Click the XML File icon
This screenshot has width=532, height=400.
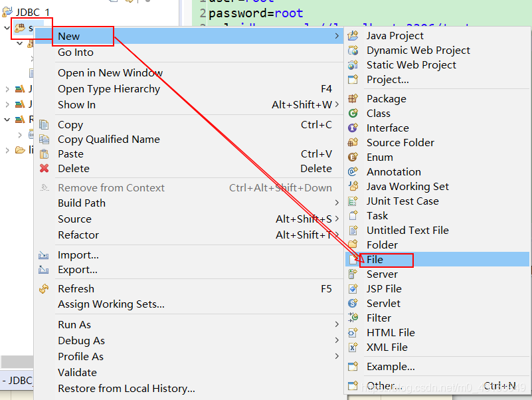tap(353, 347)
